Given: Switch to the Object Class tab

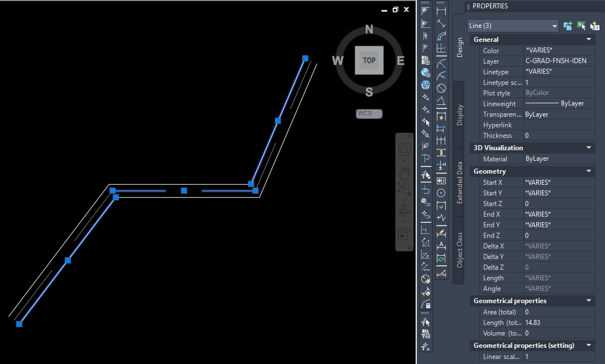Looking at the screenshot, I should tap(459, 250).
